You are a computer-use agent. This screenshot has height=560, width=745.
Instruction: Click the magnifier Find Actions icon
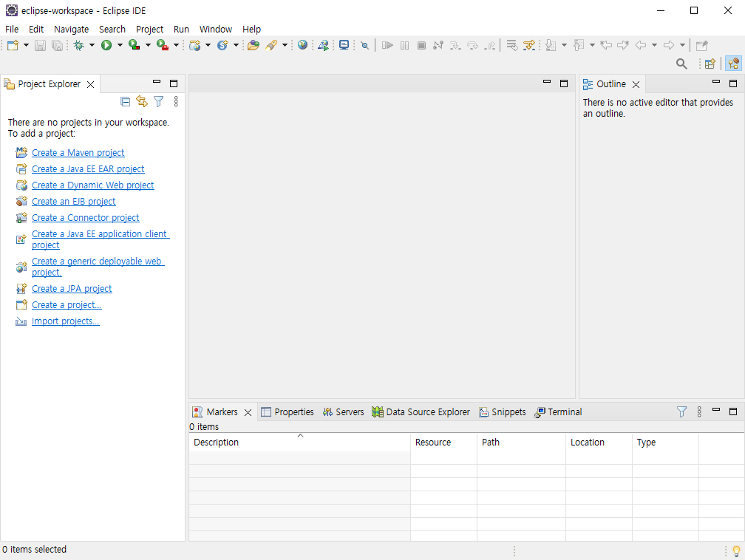coord(681,64)
